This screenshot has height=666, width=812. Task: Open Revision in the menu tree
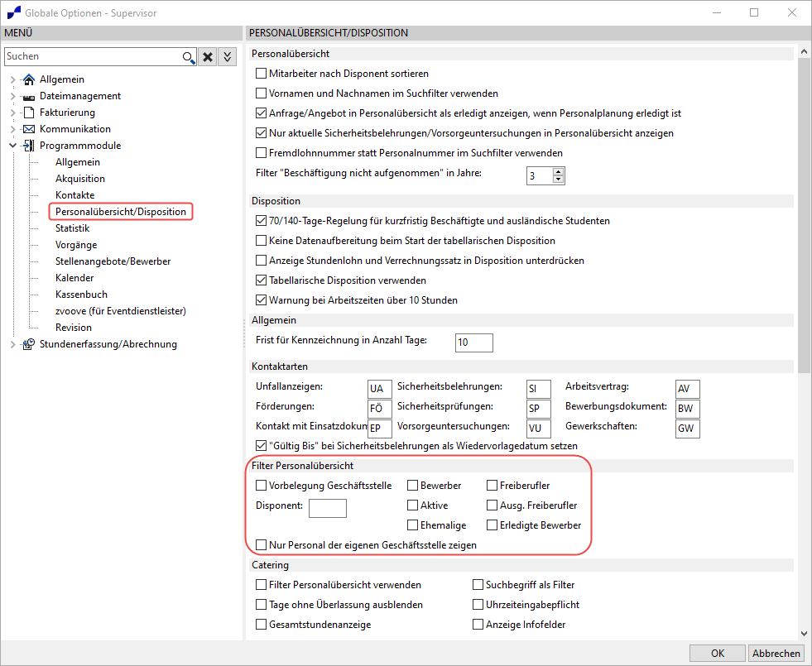(74, 328)
